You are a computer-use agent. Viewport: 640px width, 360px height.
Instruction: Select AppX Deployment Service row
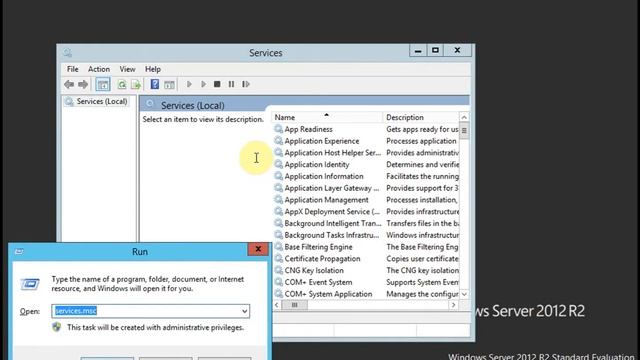point(332,211)
